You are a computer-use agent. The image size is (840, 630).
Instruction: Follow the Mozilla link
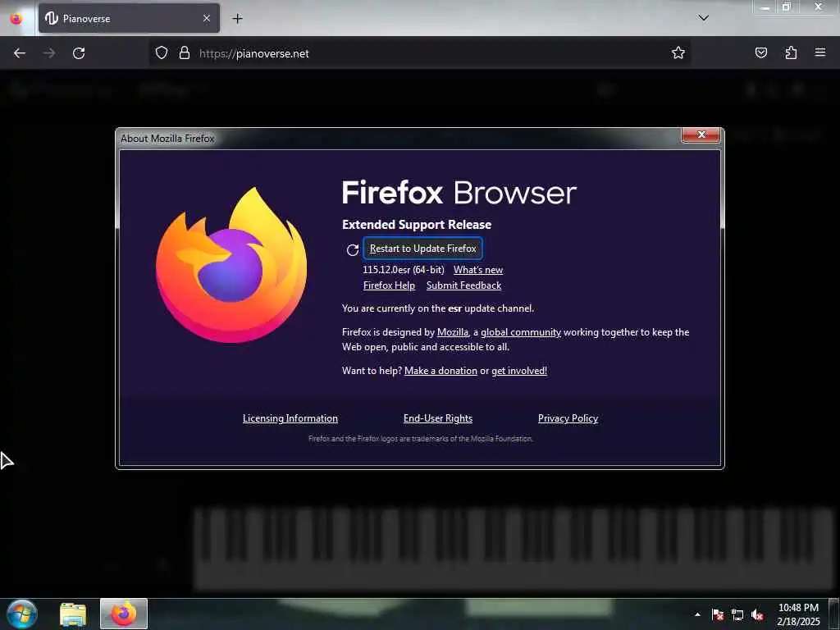[453, 332]
